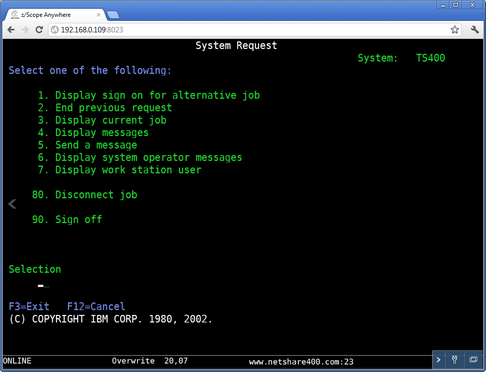Open the browser wrench settings menu
Image resolution: width=486 pixels, height=372 pixels.
point(475,30)
